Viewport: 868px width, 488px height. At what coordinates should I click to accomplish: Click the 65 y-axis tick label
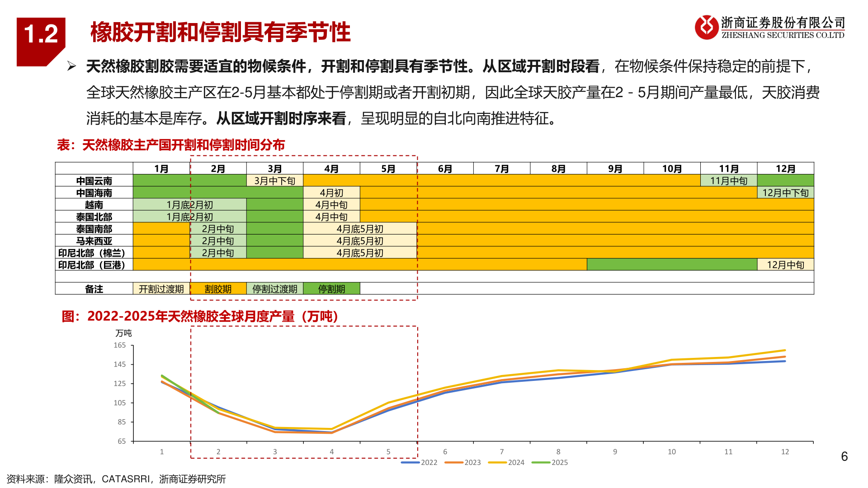click(122, 441)
